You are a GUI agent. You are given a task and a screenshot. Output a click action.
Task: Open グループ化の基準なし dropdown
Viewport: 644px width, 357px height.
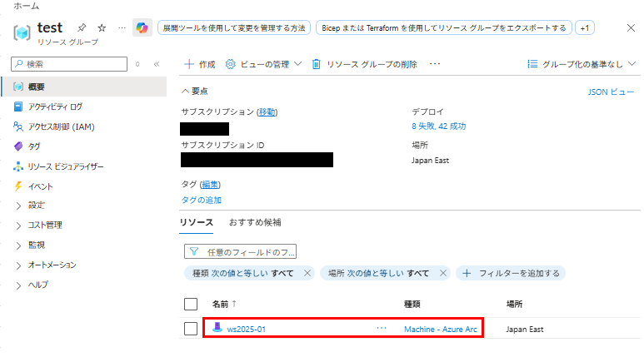pos(582,64)
